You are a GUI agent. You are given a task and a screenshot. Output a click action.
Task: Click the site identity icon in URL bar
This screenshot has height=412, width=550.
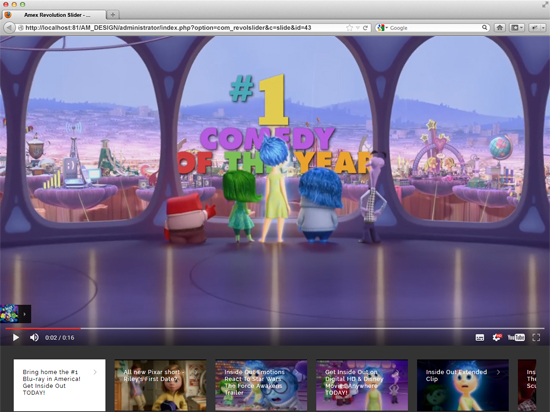21,28
